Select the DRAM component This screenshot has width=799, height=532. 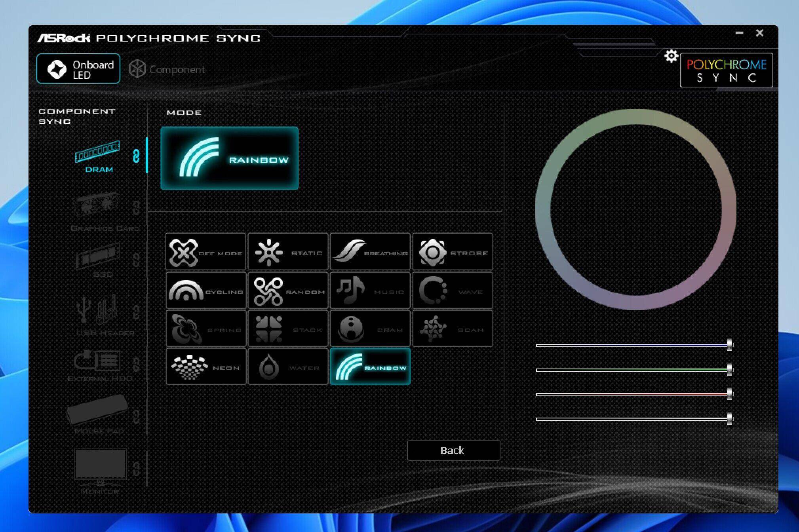coord(98,157)
